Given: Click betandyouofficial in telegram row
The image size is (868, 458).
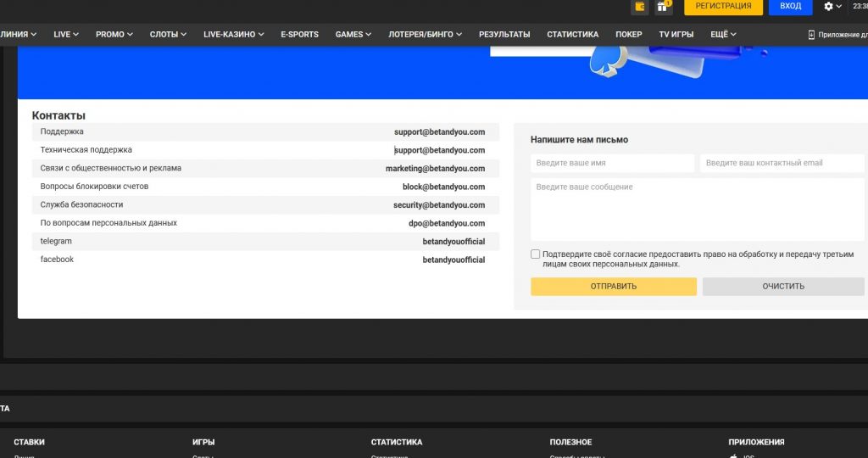Looking at the screenshot, I should coord(454,242).
